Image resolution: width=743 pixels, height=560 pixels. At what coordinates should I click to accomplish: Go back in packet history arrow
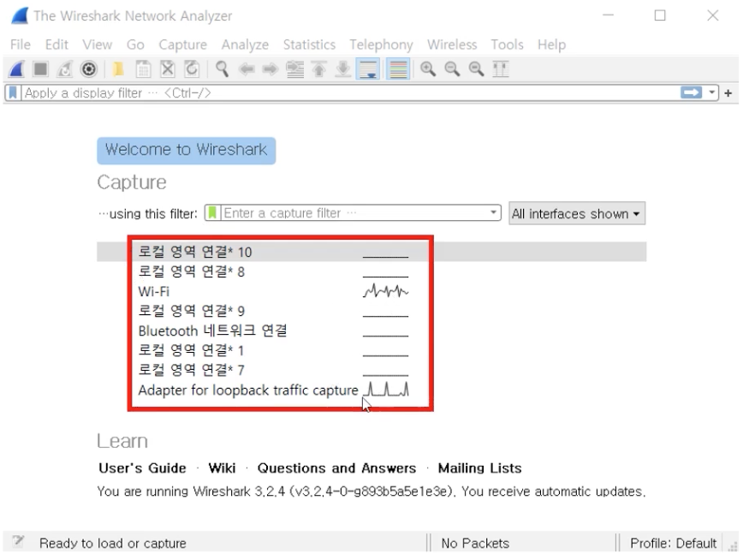247,69
